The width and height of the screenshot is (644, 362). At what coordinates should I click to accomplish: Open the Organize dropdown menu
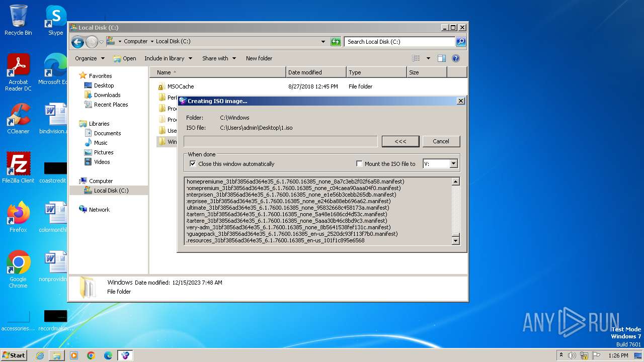(x=90, y=58)
